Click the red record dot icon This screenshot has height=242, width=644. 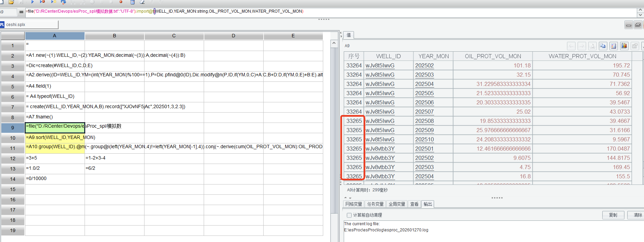[x=121, y=2]
